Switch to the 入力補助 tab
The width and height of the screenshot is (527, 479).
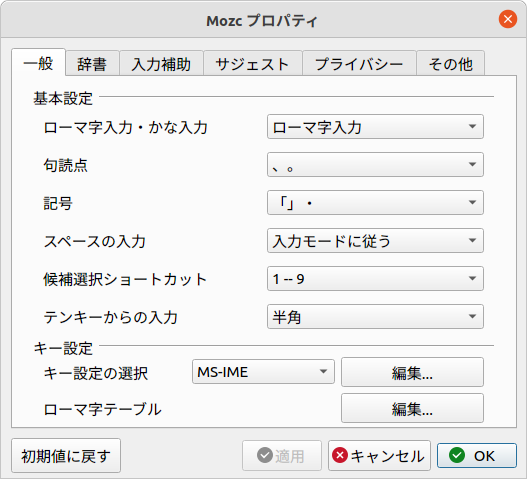point(161,64)
